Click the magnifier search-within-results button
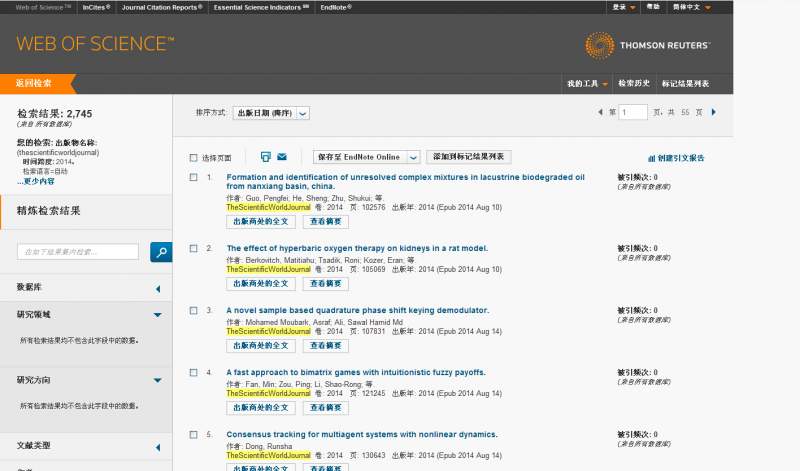This screenshot has width=800, height=471. 161,252
